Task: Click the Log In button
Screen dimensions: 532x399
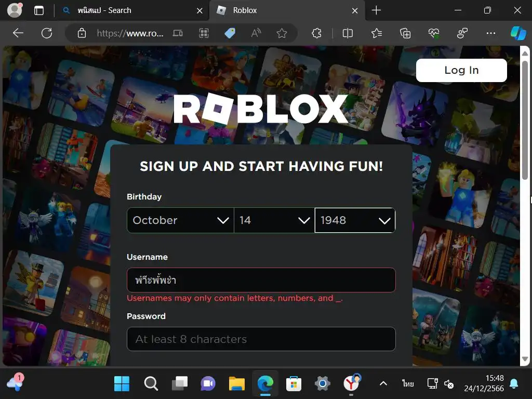Action: tap(461, 70)
